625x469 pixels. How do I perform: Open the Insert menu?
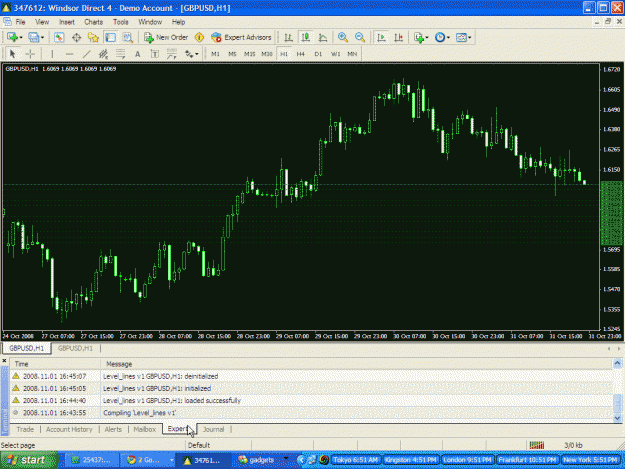tap(67, 22)
